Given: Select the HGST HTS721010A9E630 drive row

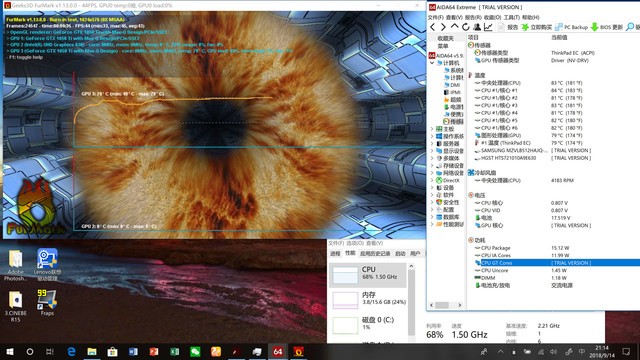Looking at the screenshot, I should pyautogui.click(x=553, y=158).
